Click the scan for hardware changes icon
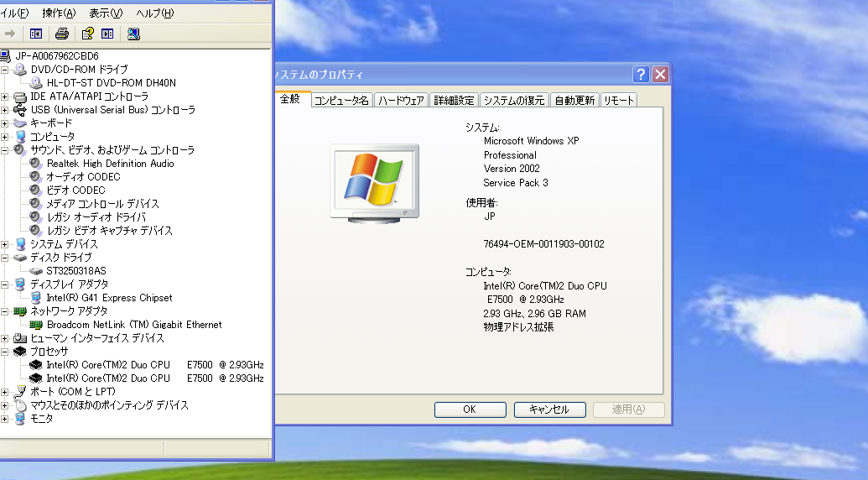The width and height of the screenshot is (868, 480). tap(133, 34)
